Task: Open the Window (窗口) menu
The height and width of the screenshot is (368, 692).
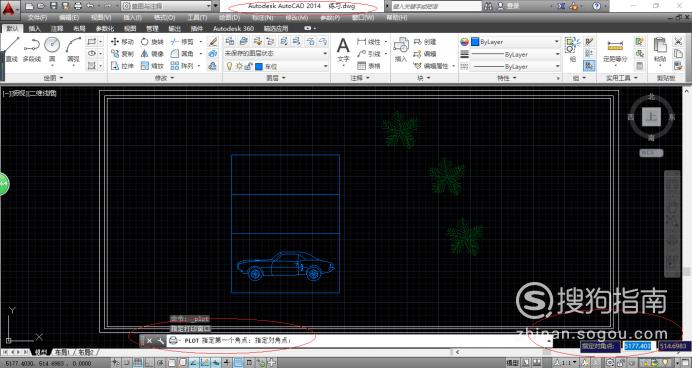Action: pos(364,18)
